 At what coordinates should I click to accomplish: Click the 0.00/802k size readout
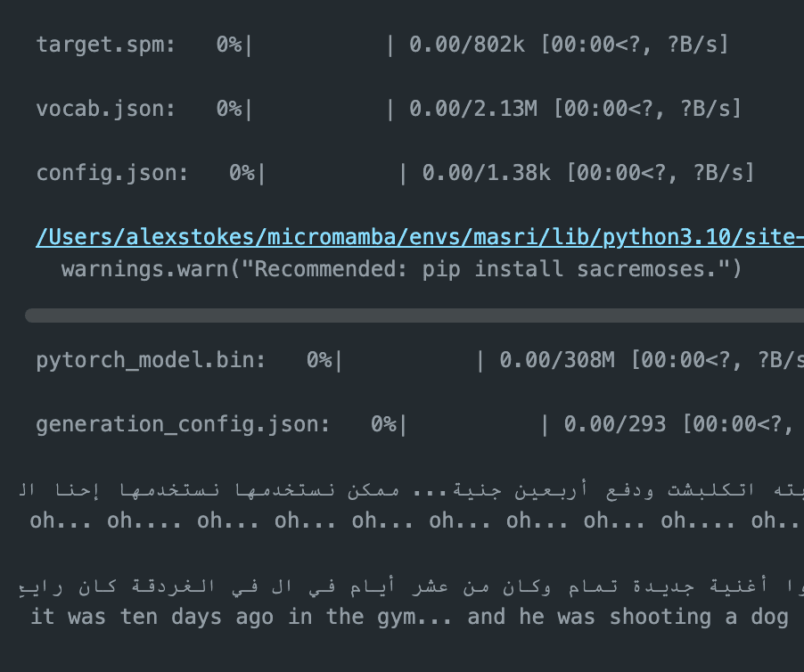467,45
